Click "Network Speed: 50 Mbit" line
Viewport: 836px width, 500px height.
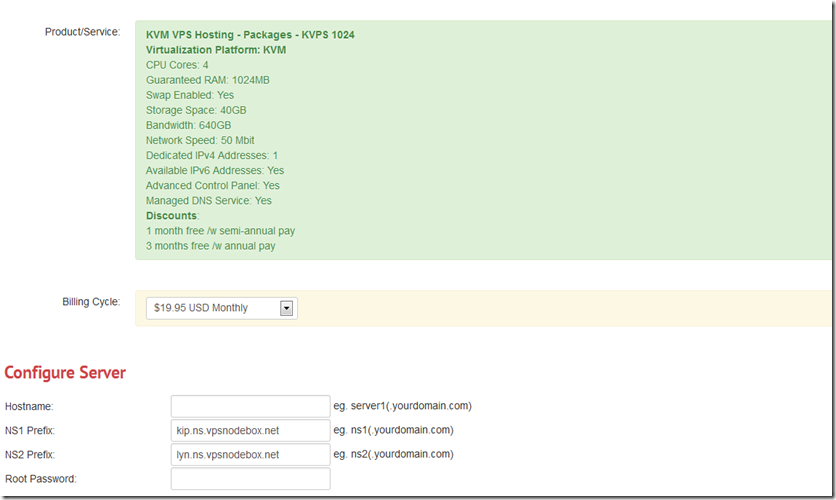click(200, 140)
